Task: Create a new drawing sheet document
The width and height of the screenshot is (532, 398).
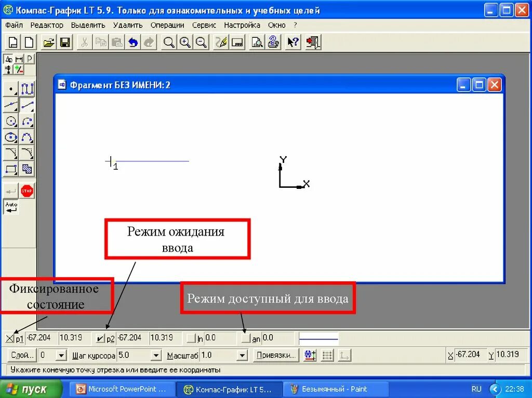Action: click(x=12, y=43)
